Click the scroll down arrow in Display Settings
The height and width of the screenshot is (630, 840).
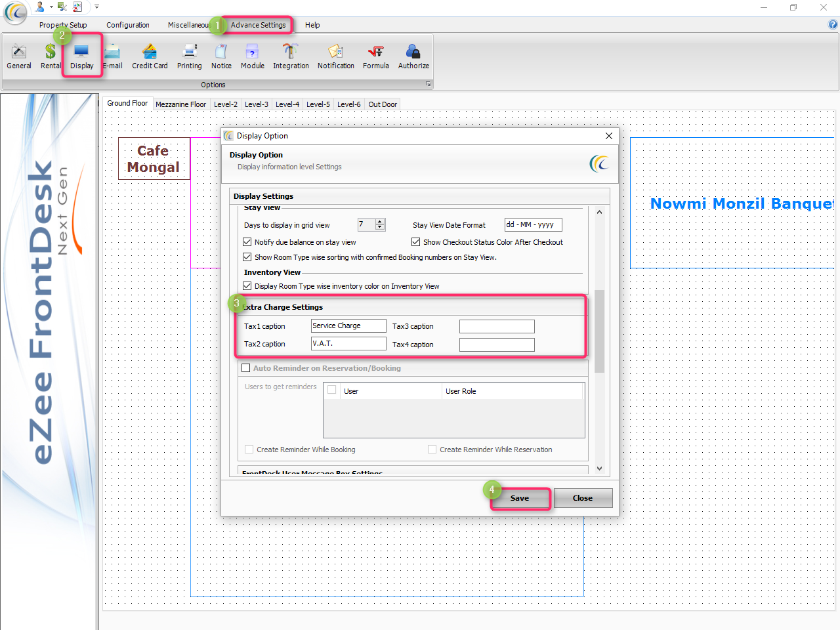tap(599, 468)
